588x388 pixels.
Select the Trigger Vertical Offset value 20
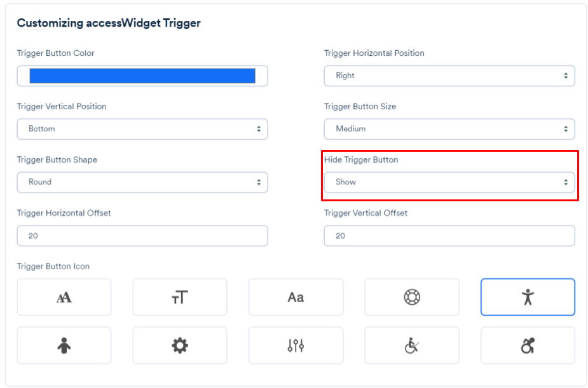click(x=449, y=236)
